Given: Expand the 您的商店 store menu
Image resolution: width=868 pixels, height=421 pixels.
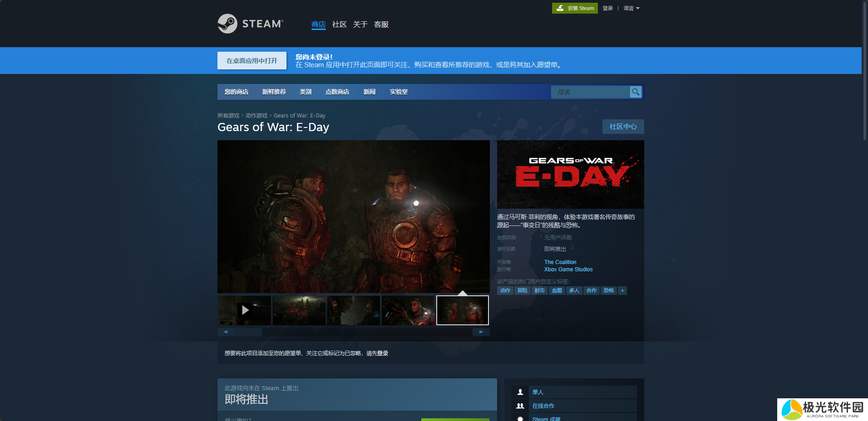Looking at the screenshot, I should pos(236,92).
